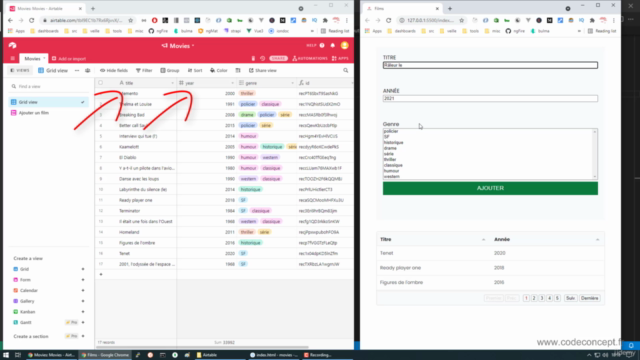640x360 pixels.
Task: Open the title column dropdown arrow
Action: pyautogui.click(x=172, y=83)
